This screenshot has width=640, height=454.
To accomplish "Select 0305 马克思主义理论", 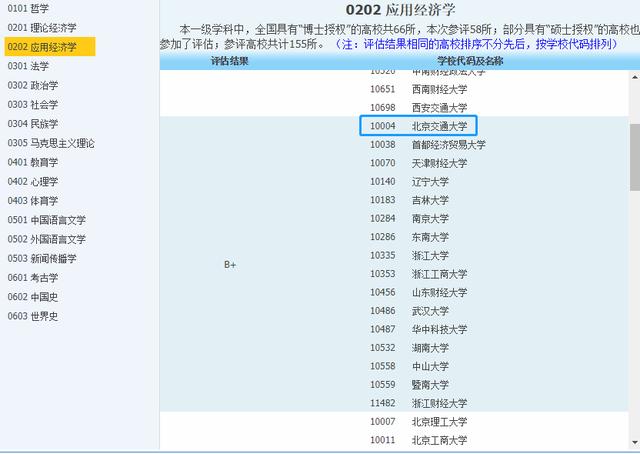I will point(51,143).
